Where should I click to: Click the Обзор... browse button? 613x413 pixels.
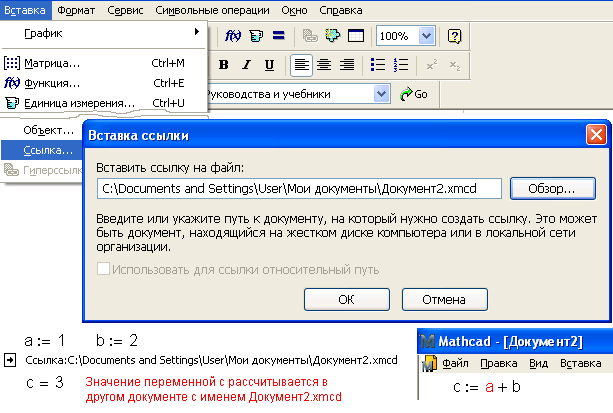(553, 189)
